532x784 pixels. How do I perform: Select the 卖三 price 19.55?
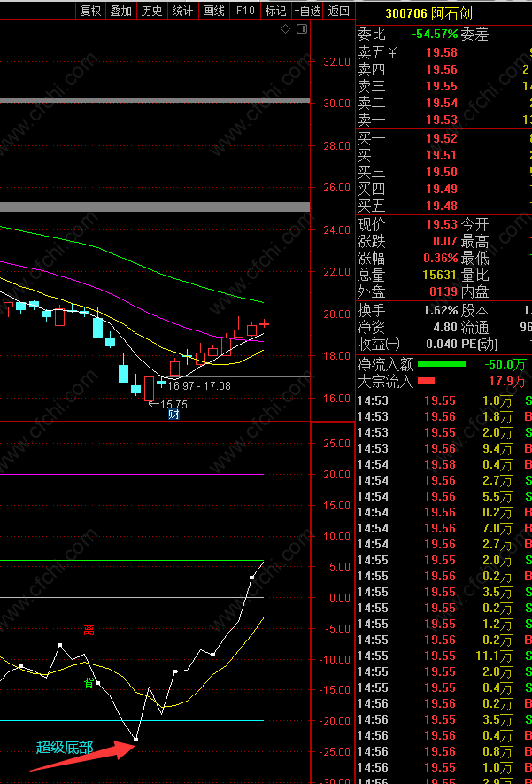442,87
